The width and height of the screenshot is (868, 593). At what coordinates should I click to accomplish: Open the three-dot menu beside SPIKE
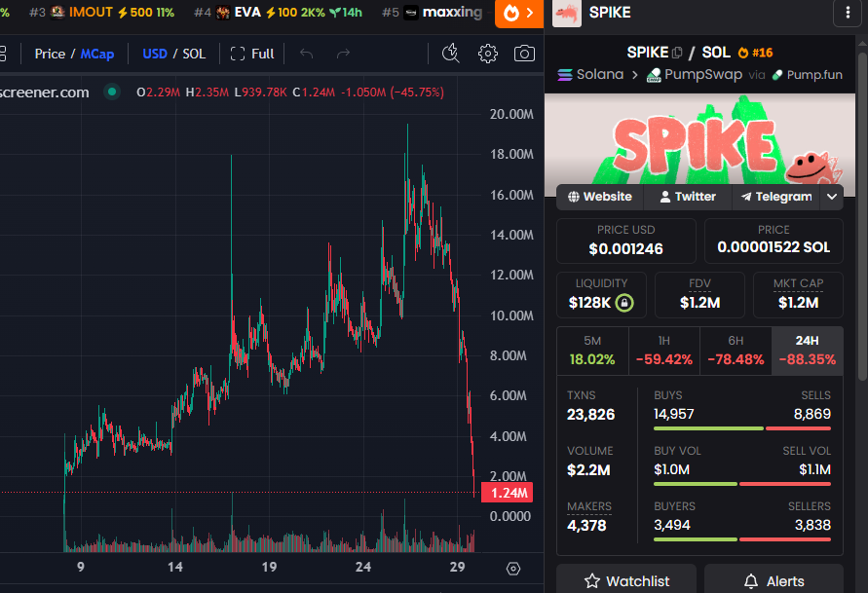(x=848, y=13)
